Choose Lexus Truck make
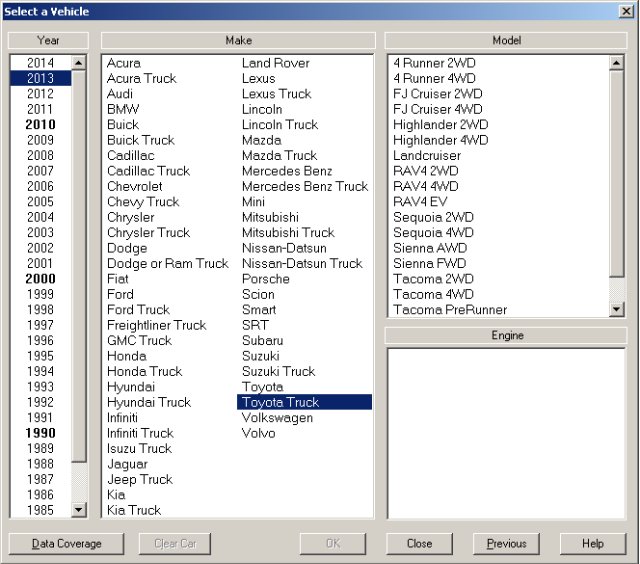 276,94
